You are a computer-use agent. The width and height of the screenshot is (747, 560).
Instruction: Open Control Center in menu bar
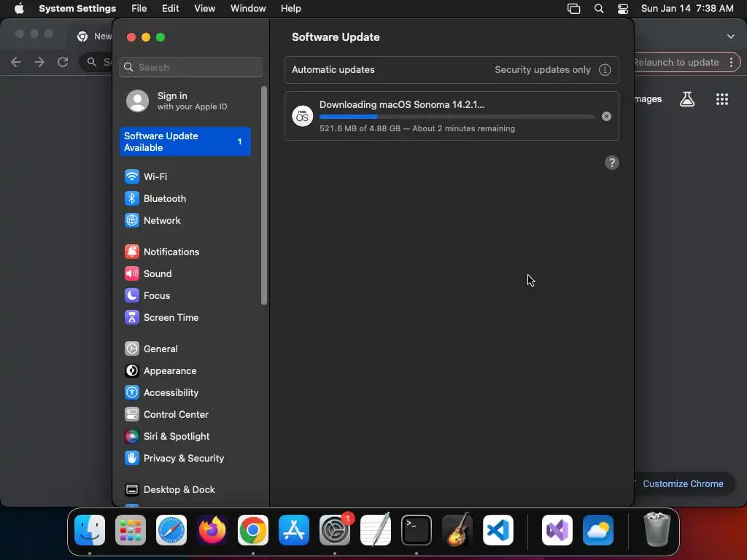(x=623, y=9)
